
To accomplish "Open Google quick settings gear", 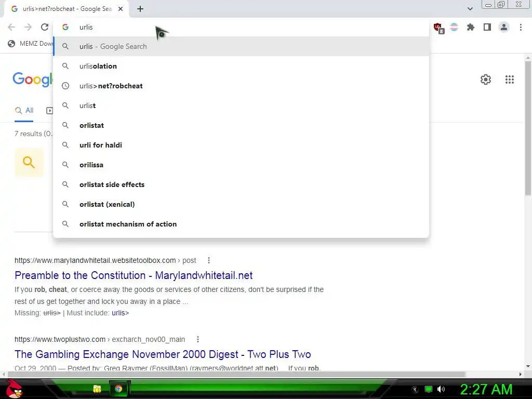I will 486,79.
